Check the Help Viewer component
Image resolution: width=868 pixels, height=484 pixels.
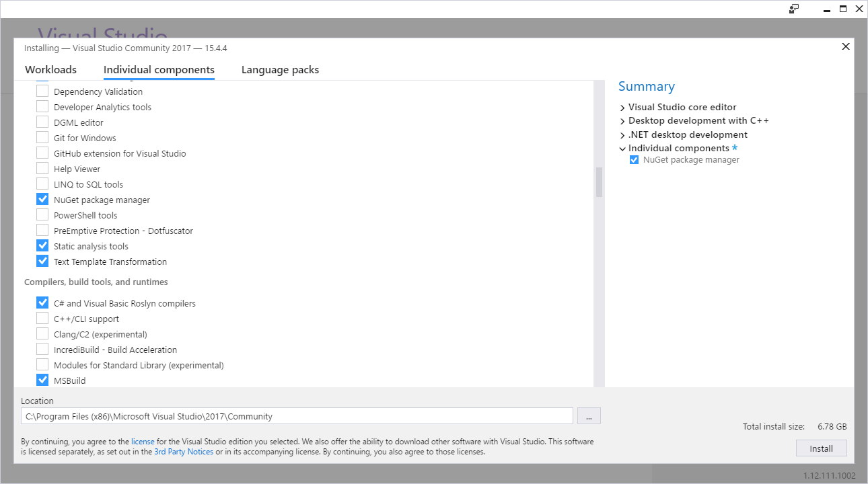tap(42, 168)
